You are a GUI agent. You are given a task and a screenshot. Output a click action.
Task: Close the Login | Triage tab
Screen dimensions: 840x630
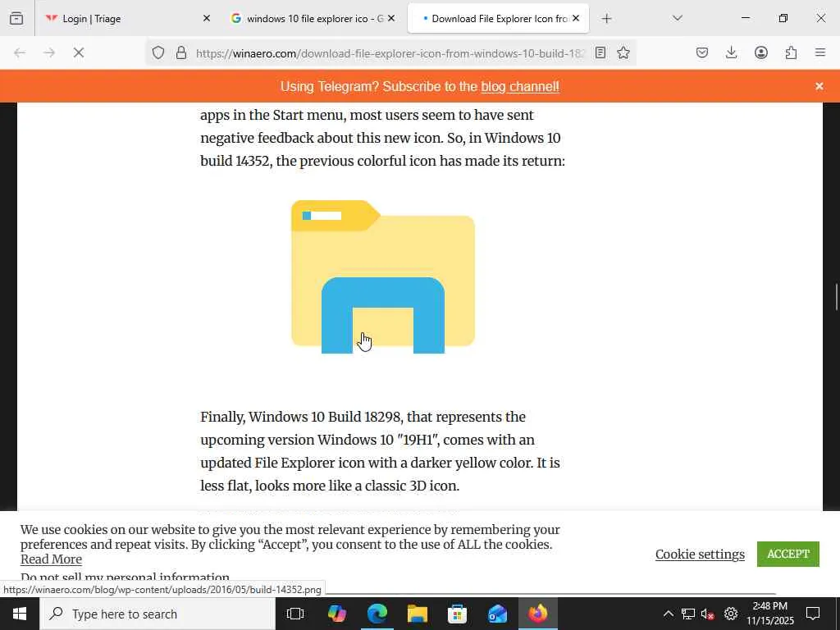tap(206, 18)
